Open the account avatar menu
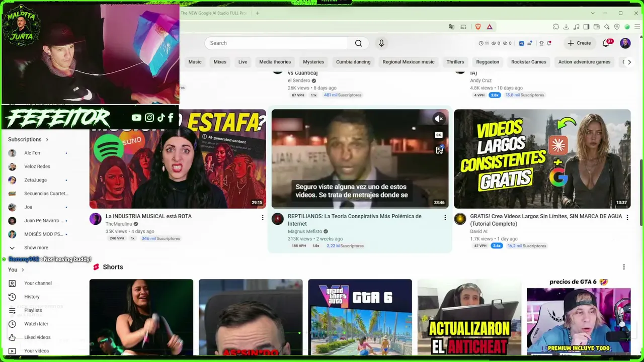The image size is (644, 362). tap(625, 43)
